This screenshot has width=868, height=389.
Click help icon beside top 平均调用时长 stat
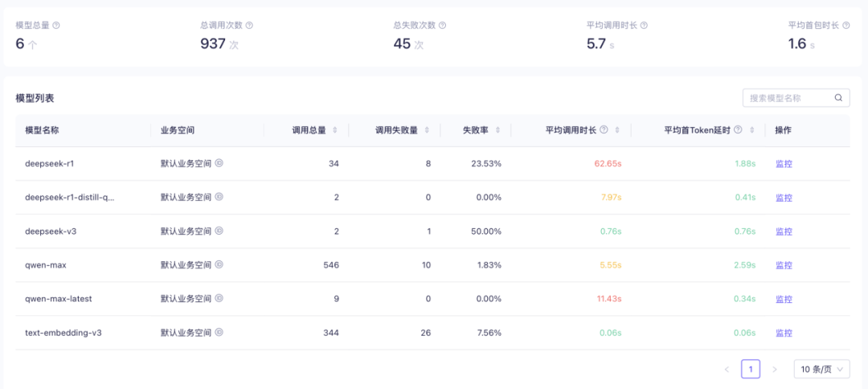click(x=644, y=26)
